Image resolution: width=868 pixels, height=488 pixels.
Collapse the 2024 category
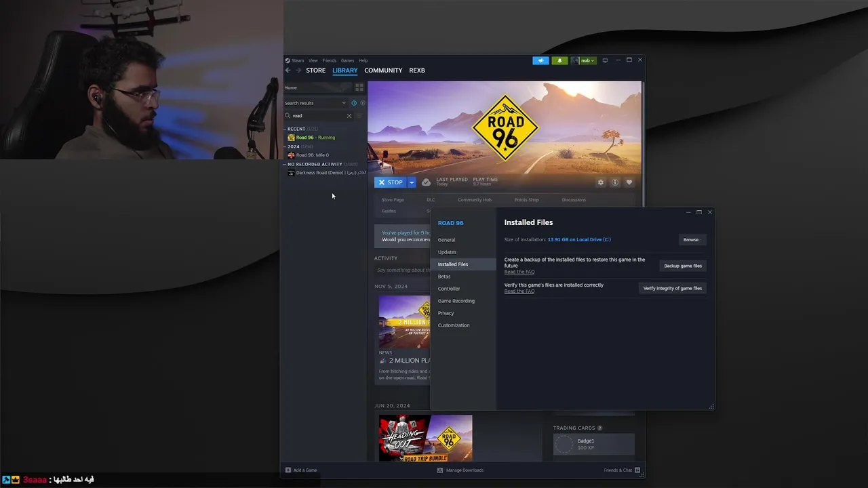tap(285, 146)
